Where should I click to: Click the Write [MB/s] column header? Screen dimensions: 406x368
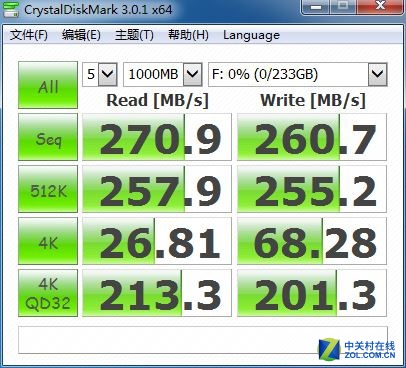tap(313, 100)
